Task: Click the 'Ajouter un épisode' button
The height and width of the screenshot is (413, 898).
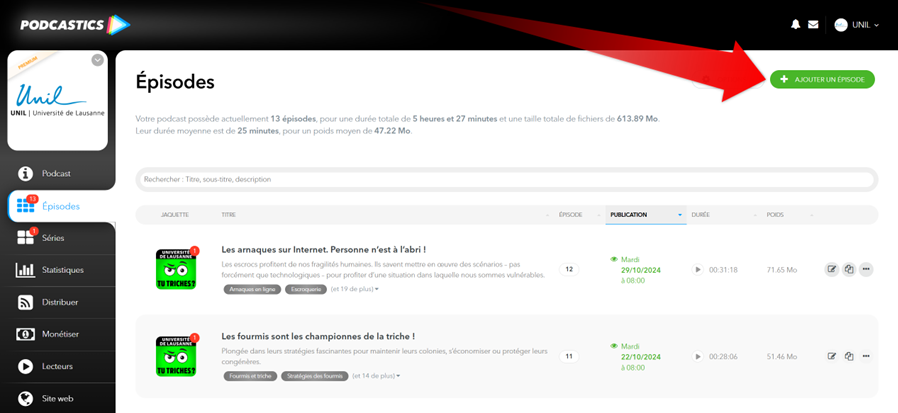Action: pyautogui.click(x=822, y=79)
